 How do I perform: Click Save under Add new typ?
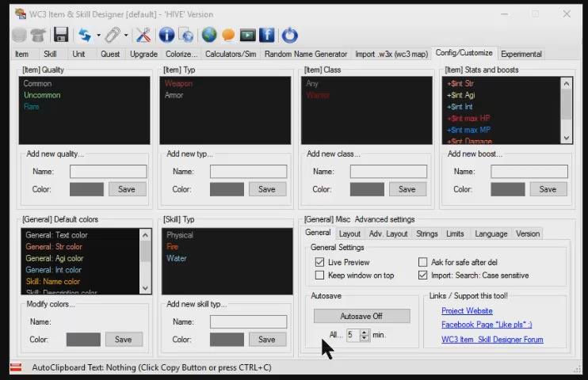[267, 189]
